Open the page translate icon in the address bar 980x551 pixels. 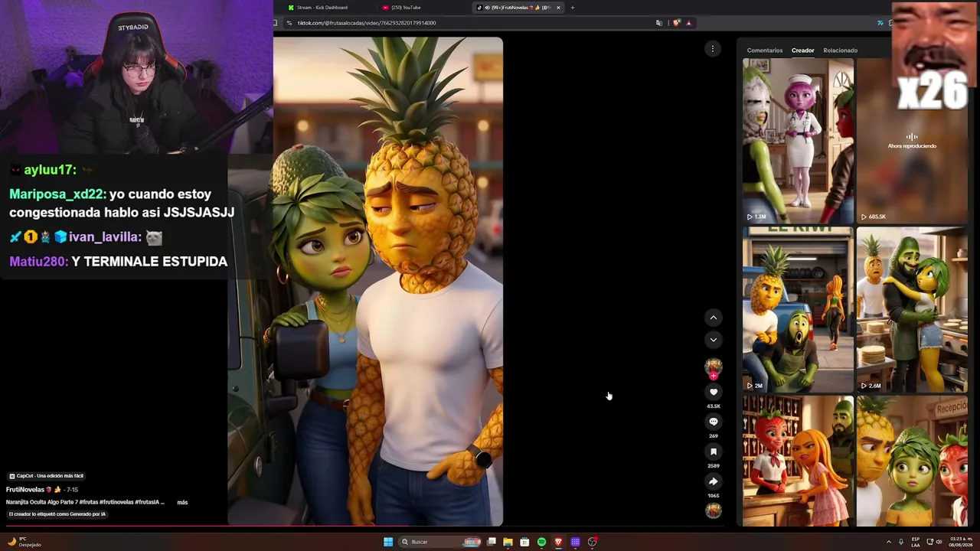pos(659,23)
